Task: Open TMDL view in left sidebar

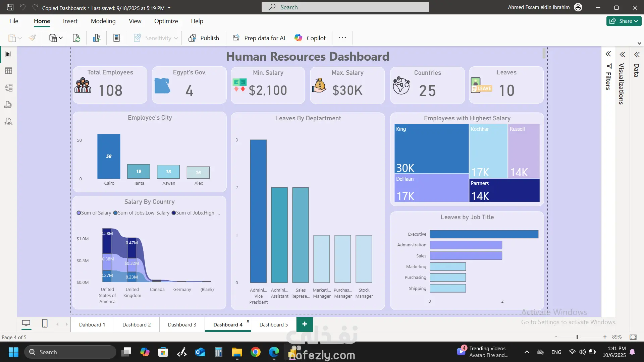Action: [8, 121]
